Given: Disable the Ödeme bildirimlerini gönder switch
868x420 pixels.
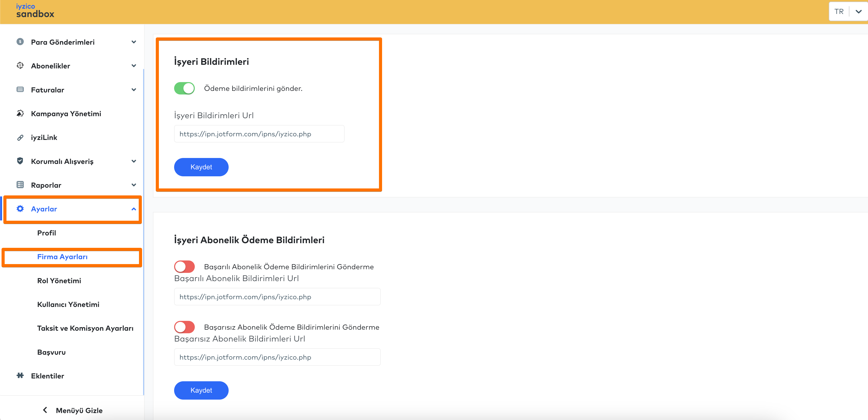Looking at the screenshot, I should point(184,88).
